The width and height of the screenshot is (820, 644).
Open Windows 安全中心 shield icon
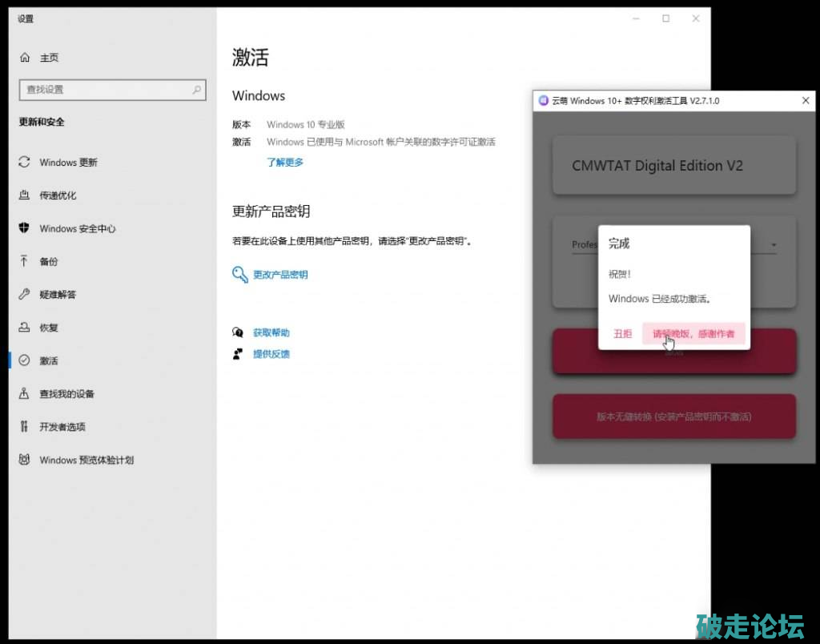coord(24,228)
